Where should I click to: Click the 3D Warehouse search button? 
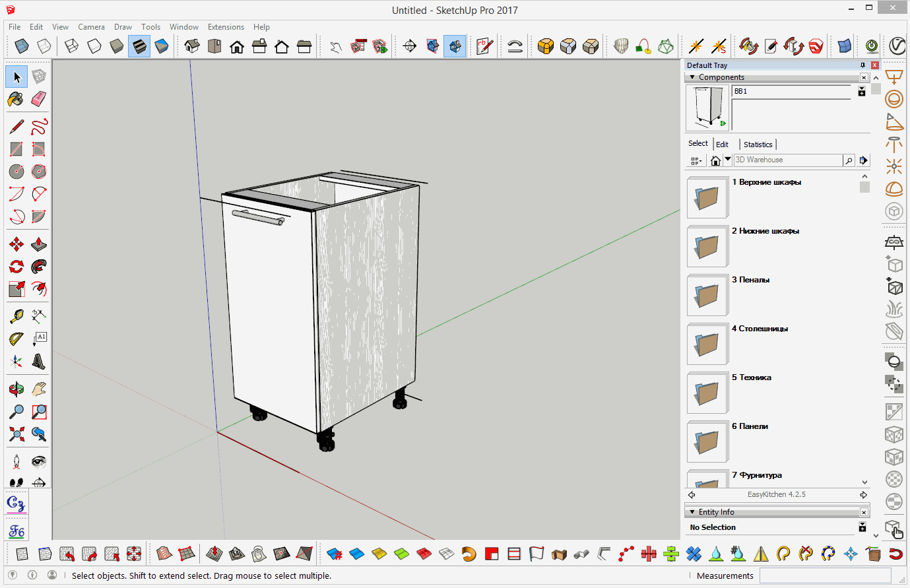coord(849,160)
